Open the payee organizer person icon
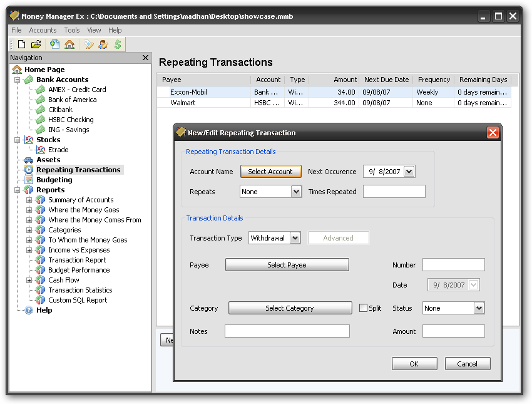This screenshot has width=532, height=404. (103, 44)
